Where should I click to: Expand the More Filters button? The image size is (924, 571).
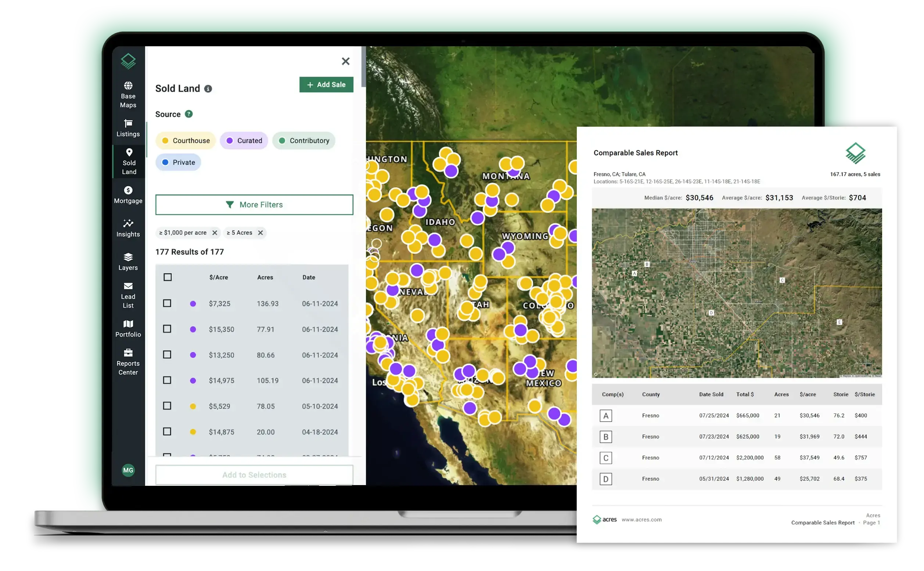[x=254, y=205]
